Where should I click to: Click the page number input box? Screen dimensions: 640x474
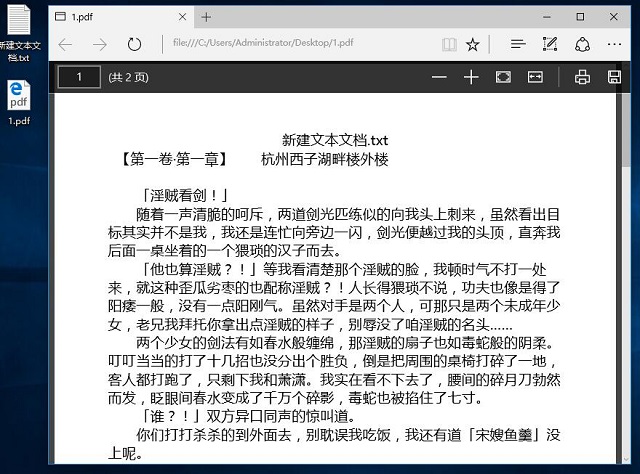click(x=78, y=77)
